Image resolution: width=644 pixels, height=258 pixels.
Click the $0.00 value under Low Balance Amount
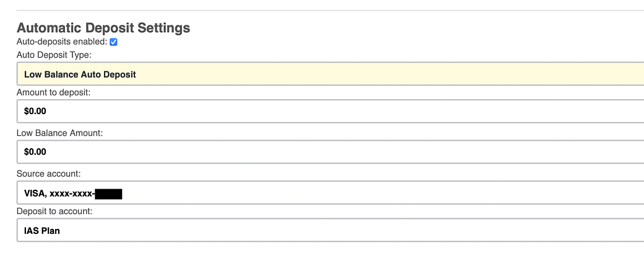click(x=35, y=151)
